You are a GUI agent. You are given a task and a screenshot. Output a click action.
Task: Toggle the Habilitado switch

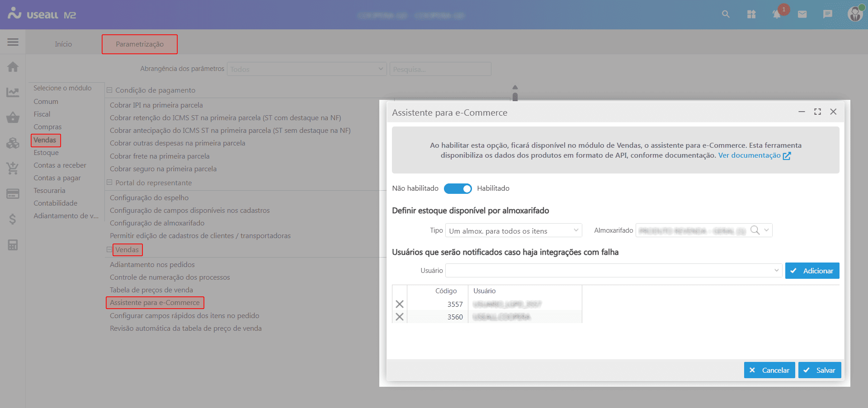[x=458, y=188]
